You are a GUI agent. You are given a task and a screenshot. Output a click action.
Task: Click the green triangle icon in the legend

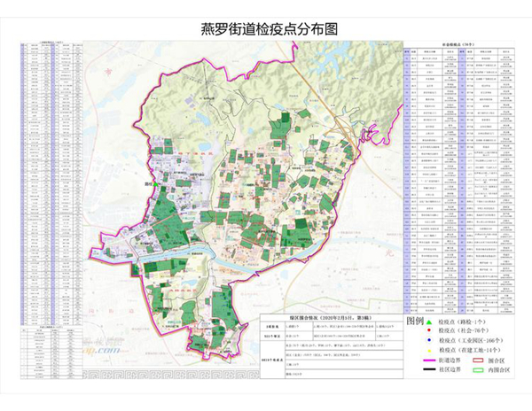pos(429,322)
